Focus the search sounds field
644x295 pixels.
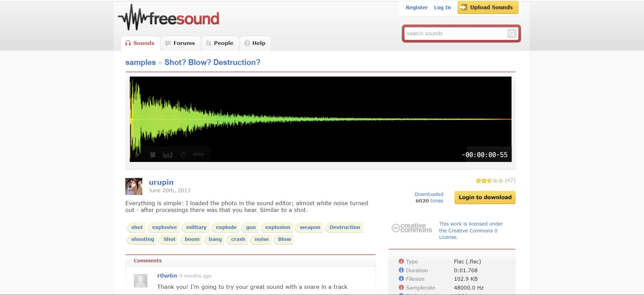456,33
